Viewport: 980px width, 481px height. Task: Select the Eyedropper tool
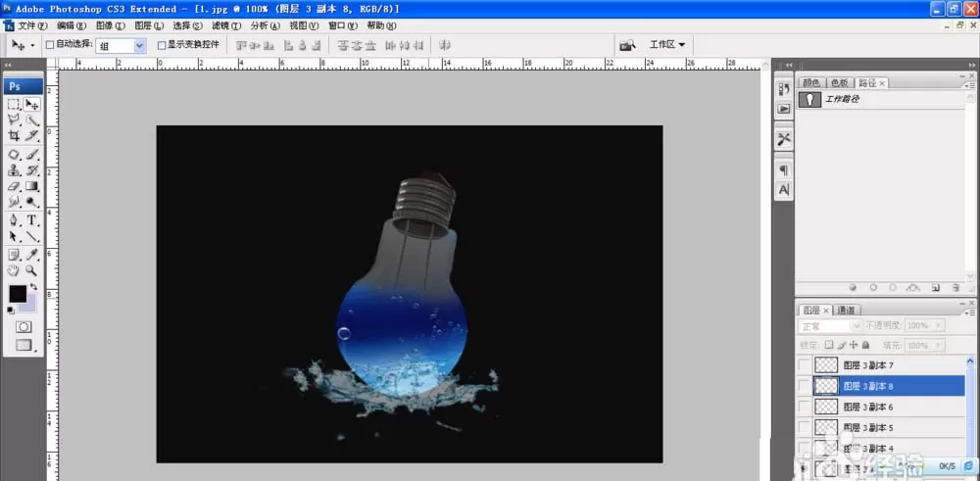(x=32, y=255)
